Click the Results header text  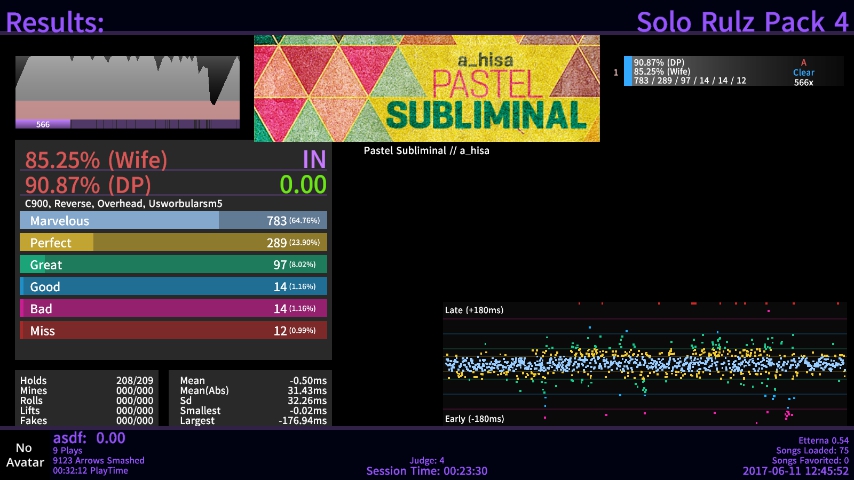click(x=55, y=21)
